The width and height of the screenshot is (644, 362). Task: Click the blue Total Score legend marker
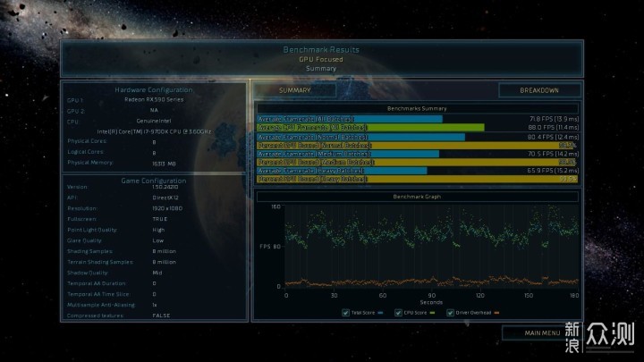pos(382,313)
